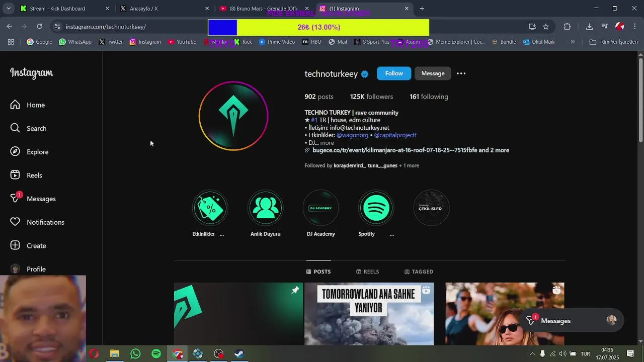The height and width of the screenshot is (362, 644).
Task: Open the Prime Video bookmark
Action: 277,42
